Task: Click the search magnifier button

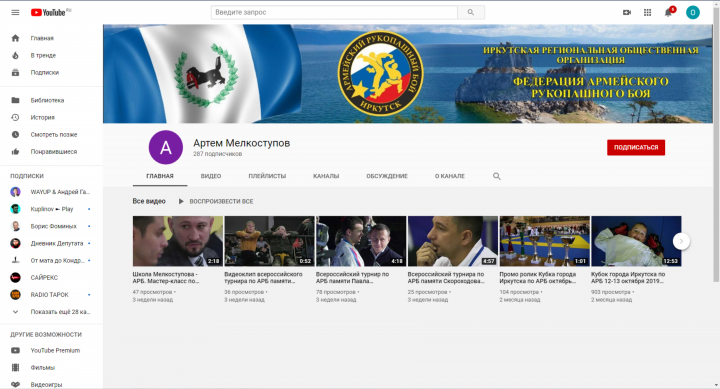Action: [471, 12]
